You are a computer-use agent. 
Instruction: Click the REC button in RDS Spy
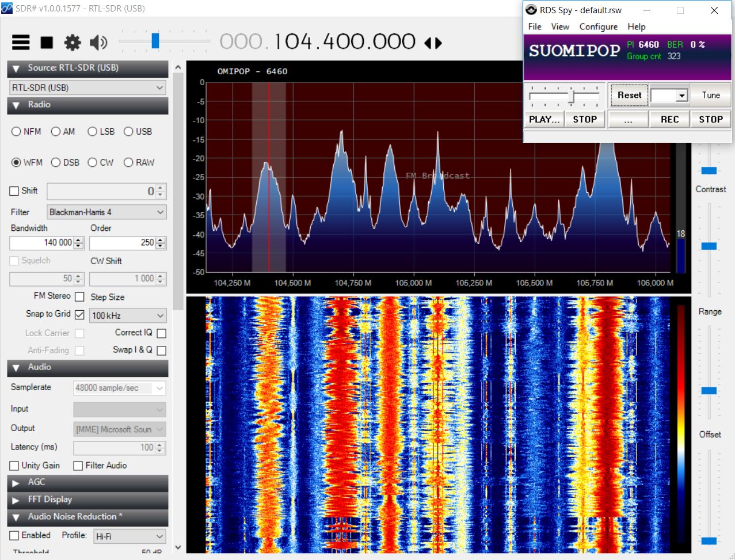coord(669,119)
